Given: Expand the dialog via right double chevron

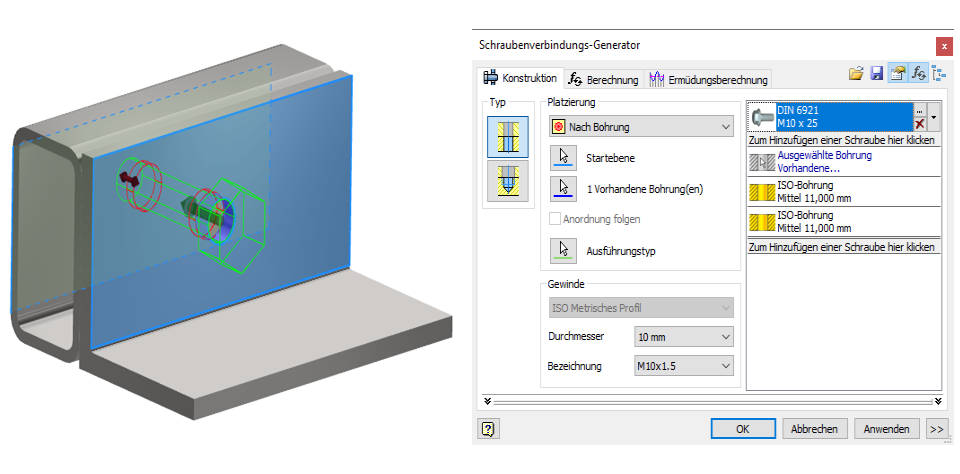Looking at the screenshot, I should 938,401.
